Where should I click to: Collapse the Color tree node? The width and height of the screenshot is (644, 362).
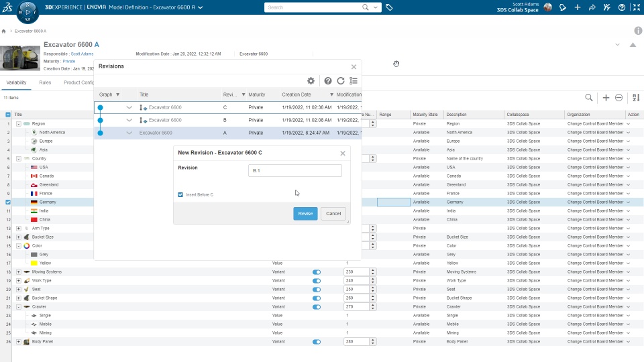point(19,246)
